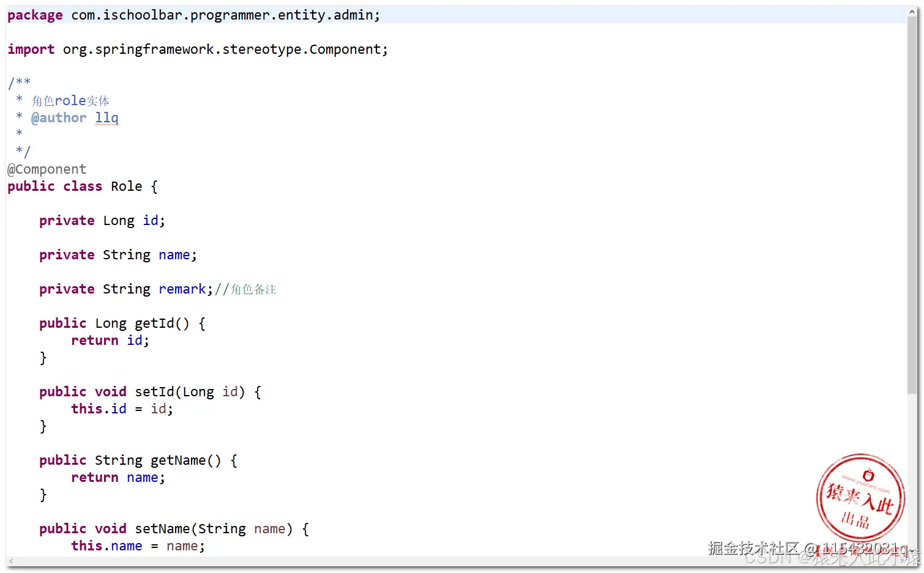Click the 'this.name = name;' assignment line

[138, 546]
